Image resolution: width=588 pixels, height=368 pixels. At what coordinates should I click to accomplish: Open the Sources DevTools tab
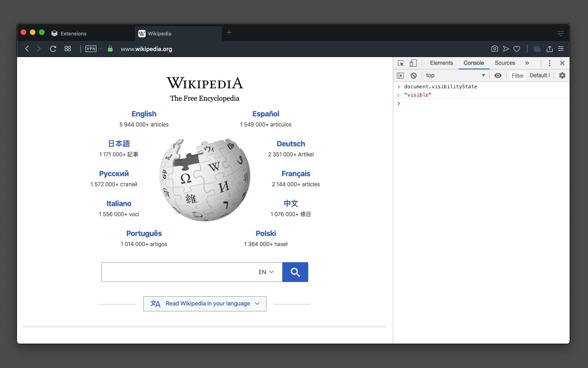click(x=505, y=63)
